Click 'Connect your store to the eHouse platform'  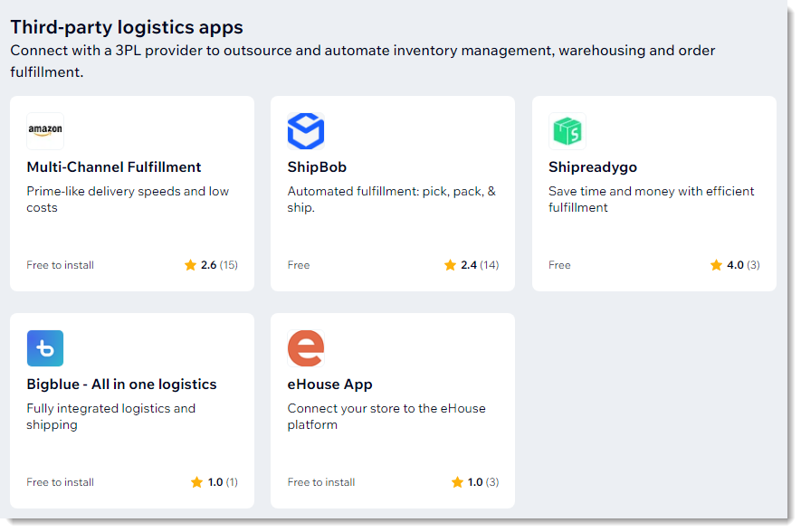tap(386, 416)
